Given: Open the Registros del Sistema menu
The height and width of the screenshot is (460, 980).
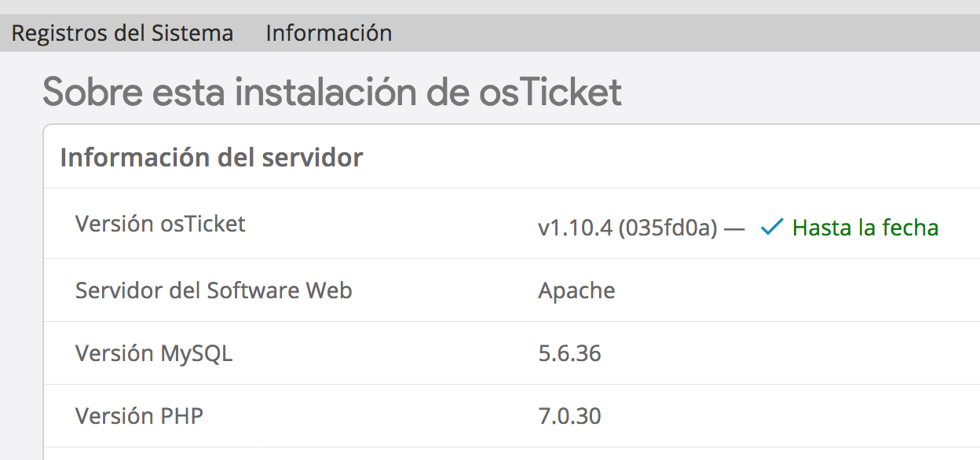Looking at the screenshot, I should point(122,34).
